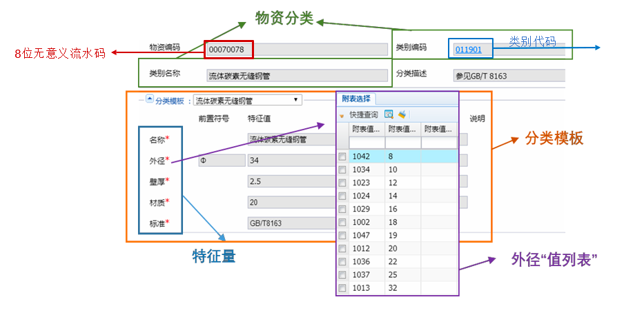Click the 类别名称 input field
Viewport: 644px width, 315px height.
(297, 76)
